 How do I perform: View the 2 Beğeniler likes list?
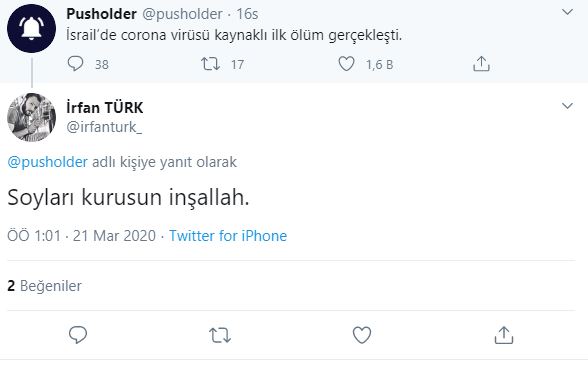pyautogui.click(x=44, y=286)
